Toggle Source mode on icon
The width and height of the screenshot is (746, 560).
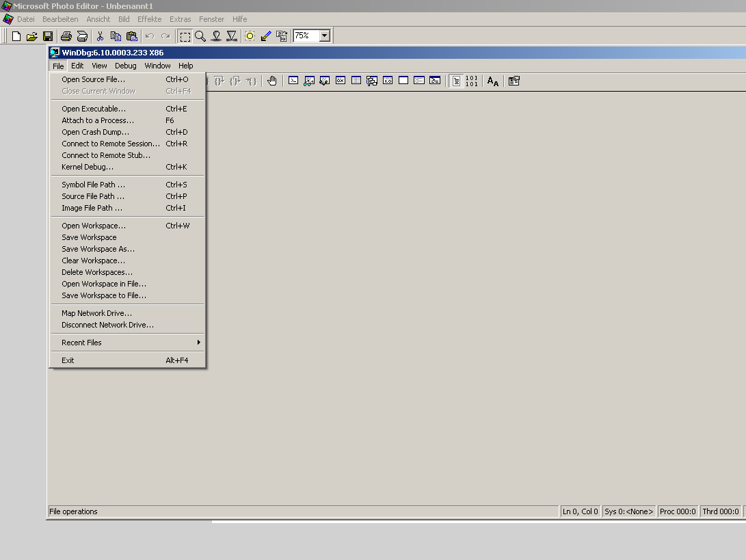[x=456, y=81]
